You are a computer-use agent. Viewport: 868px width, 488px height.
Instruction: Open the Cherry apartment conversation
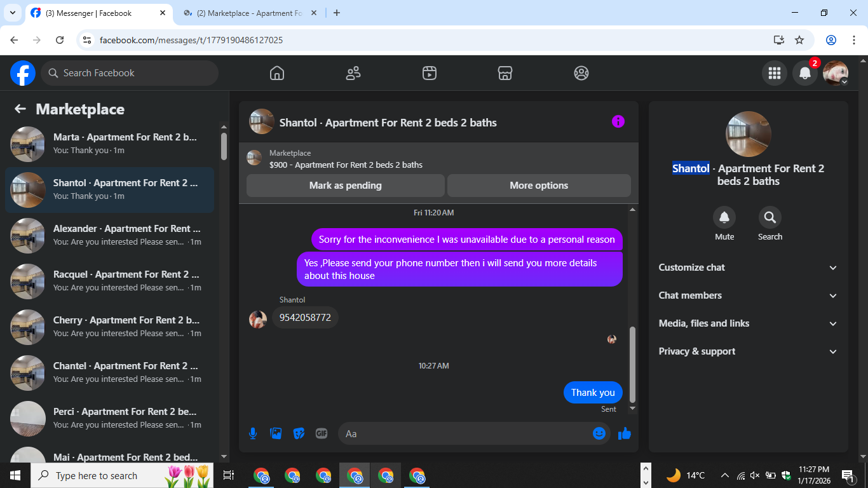click(x=109, y=327)
